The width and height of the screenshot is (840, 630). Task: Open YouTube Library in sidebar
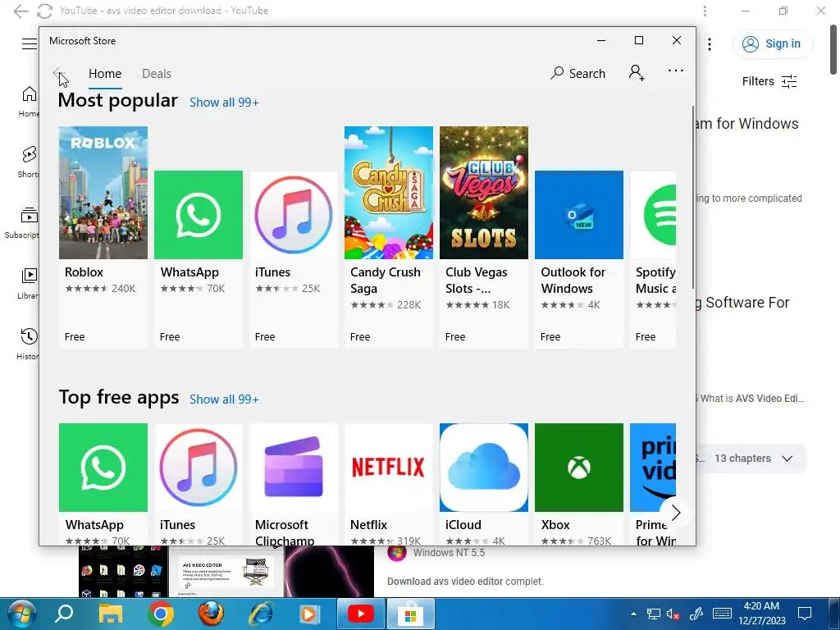tap(29, 283)
